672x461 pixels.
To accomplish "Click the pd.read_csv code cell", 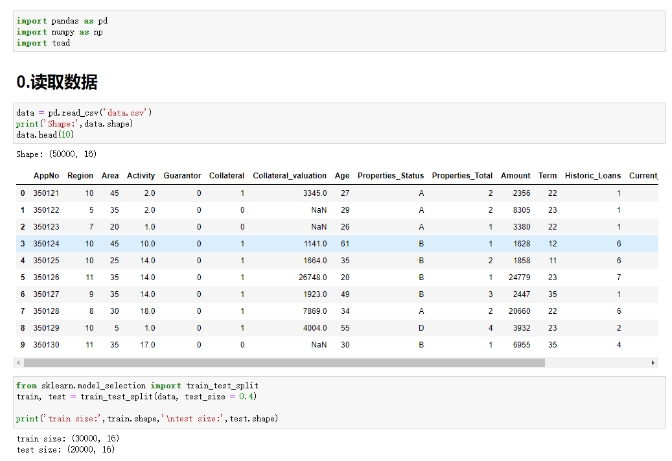I will pos(339,123).
